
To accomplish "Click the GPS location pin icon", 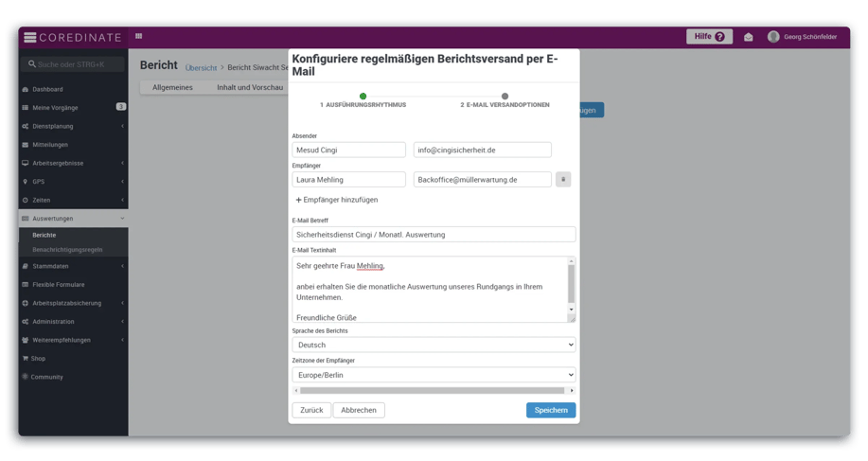I will click(26, 182).
